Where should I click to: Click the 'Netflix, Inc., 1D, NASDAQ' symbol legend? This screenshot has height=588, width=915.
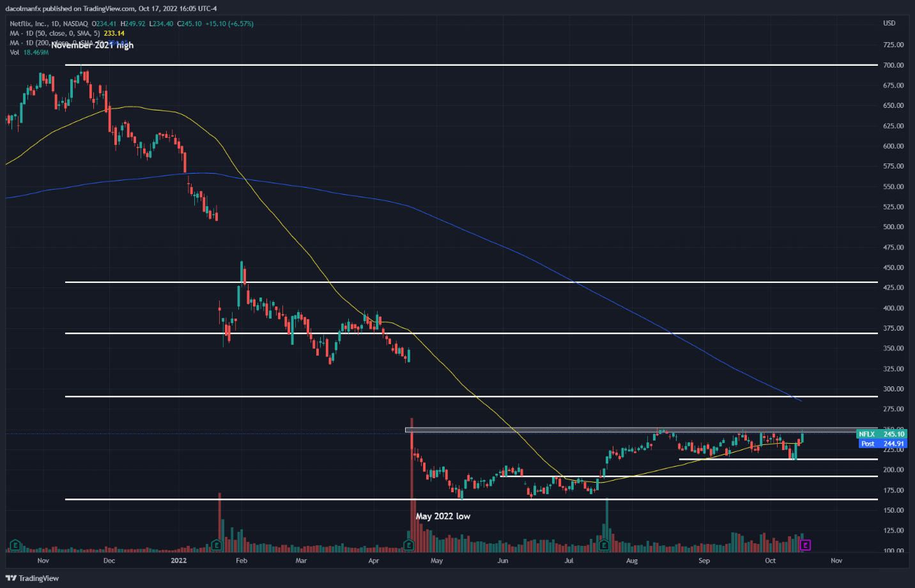coord(49,24)
